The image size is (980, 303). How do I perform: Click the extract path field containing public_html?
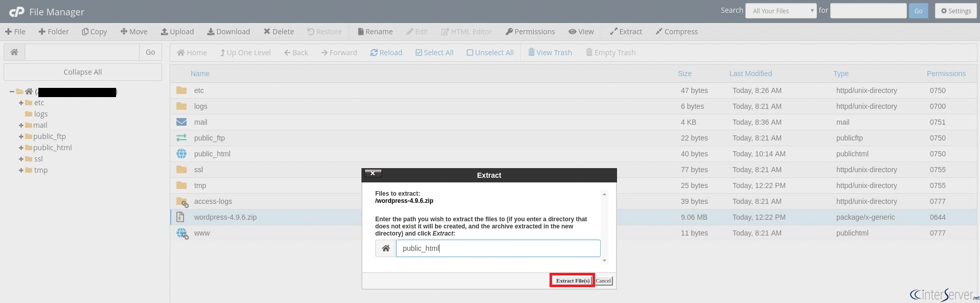498,248
